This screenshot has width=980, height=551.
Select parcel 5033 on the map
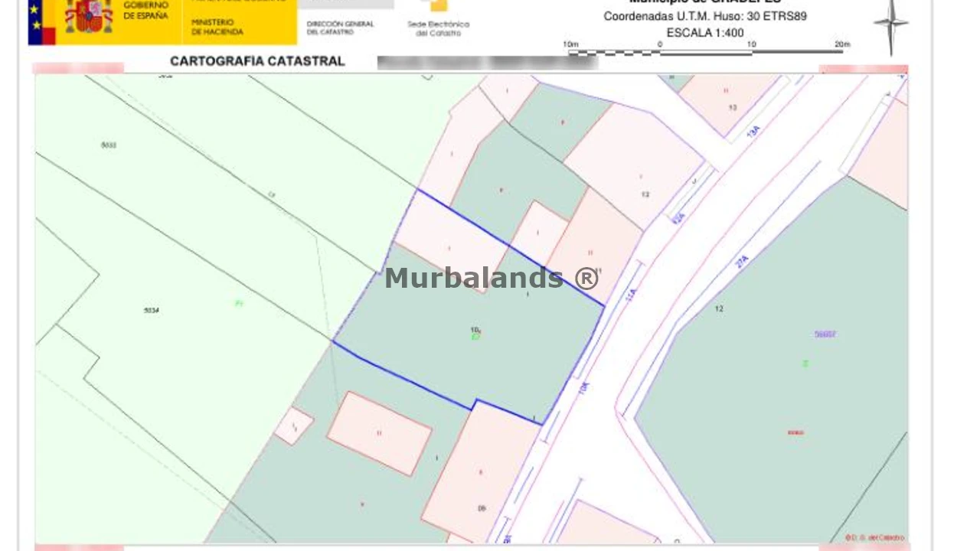(109, 145)
